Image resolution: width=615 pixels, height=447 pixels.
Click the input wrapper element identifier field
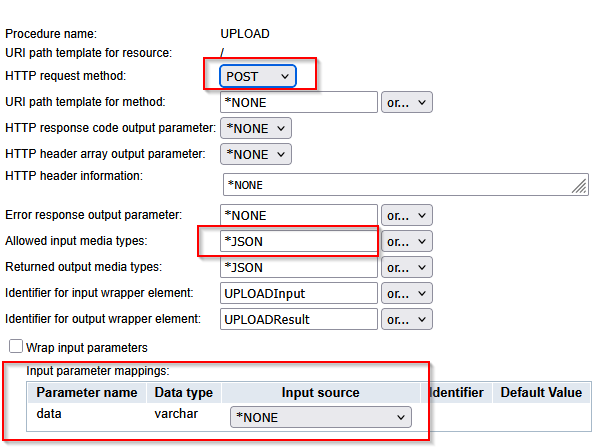(298, 293)
